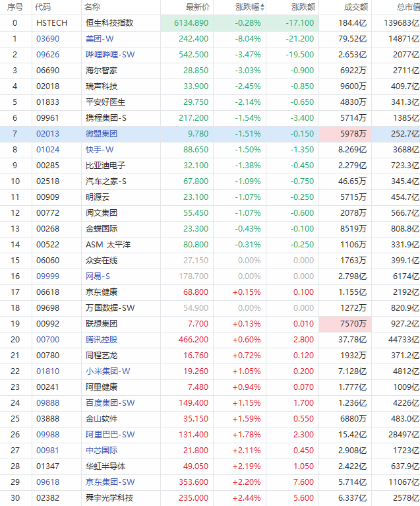Open stock code 03690 link

tap(47, 39)
